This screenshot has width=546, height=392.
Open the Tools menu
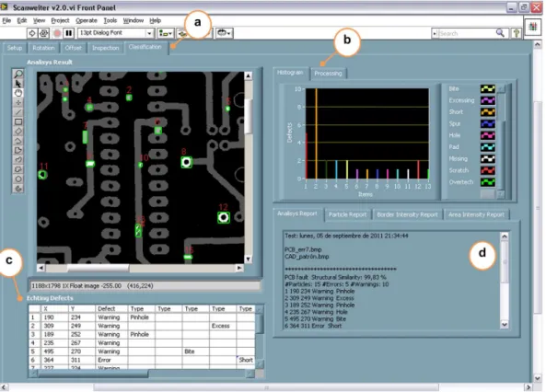click(110, 20)
